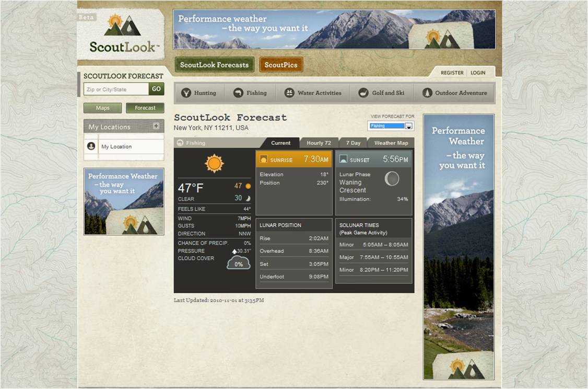Click the small moon icon beside low 30

(248, 198)
